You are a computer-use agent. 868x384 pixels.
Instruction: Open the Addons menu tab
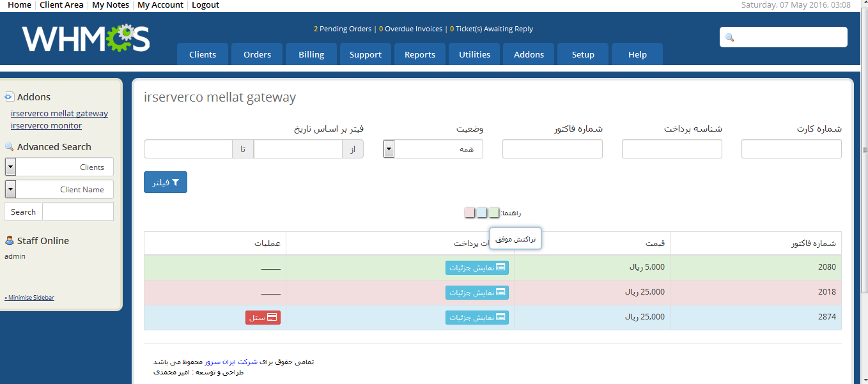(x=529, y=54)
